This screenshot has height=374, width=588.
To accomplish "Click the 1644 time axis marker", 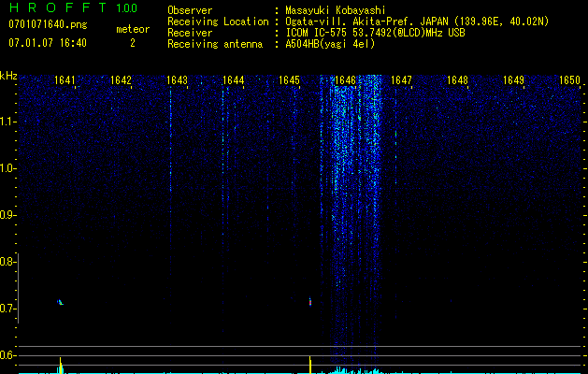I will click(233, 80).
